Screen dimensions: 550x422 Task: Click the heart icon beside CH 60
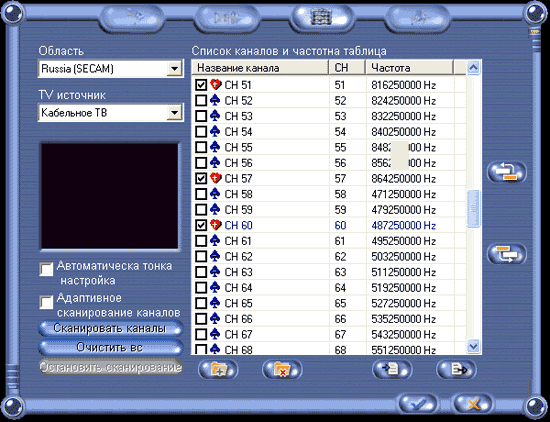(x=215, y=225)
